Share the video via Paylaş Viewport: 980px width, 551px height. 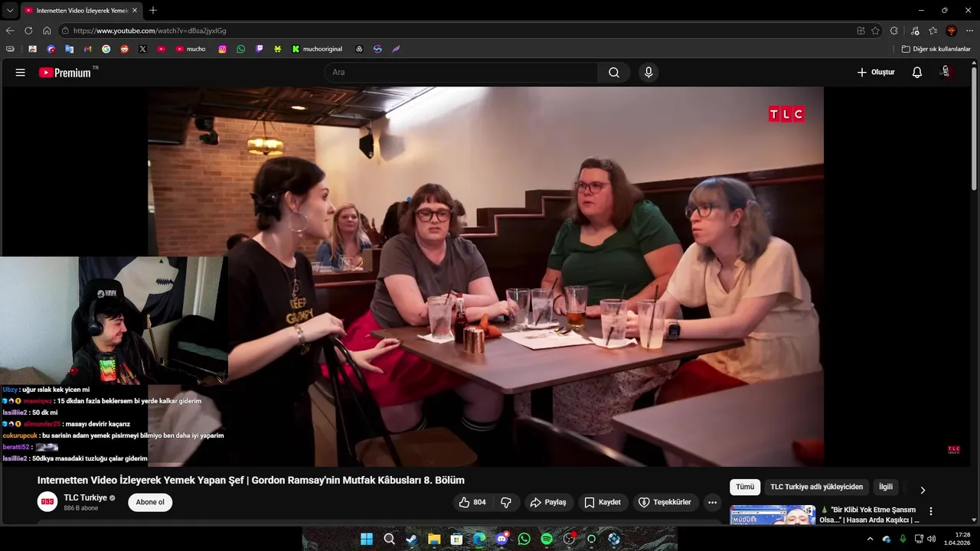tap(548, 503)
